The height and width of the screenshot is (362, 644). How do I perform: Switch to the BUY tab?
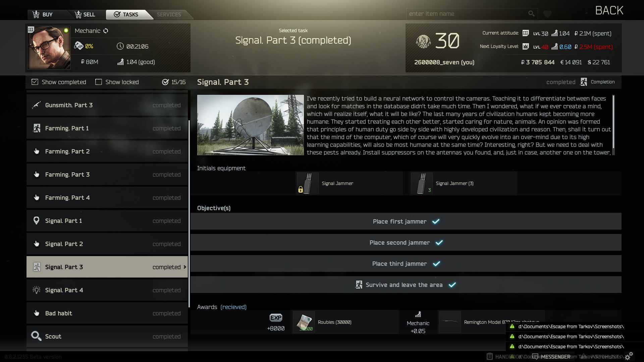43,14
